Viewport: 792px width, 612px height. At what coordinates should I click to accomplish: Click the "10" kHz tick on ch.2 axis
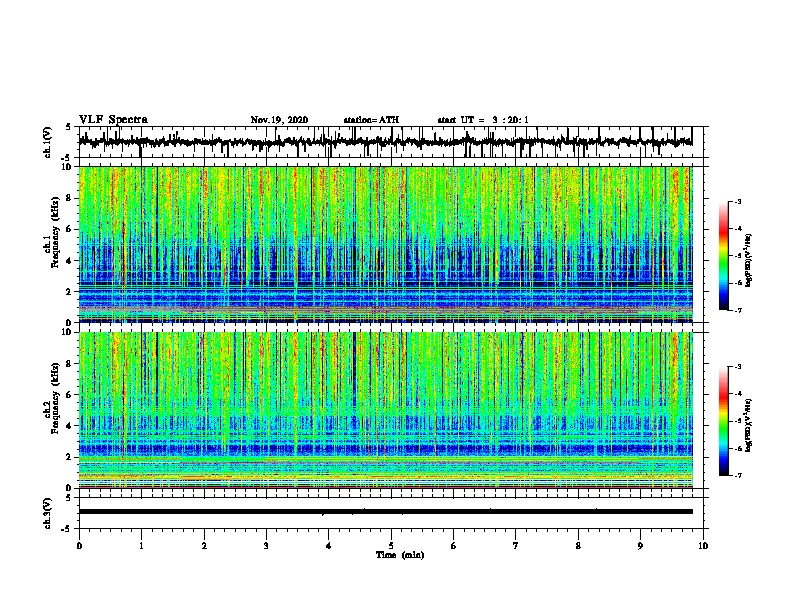[x=69, y=332]
